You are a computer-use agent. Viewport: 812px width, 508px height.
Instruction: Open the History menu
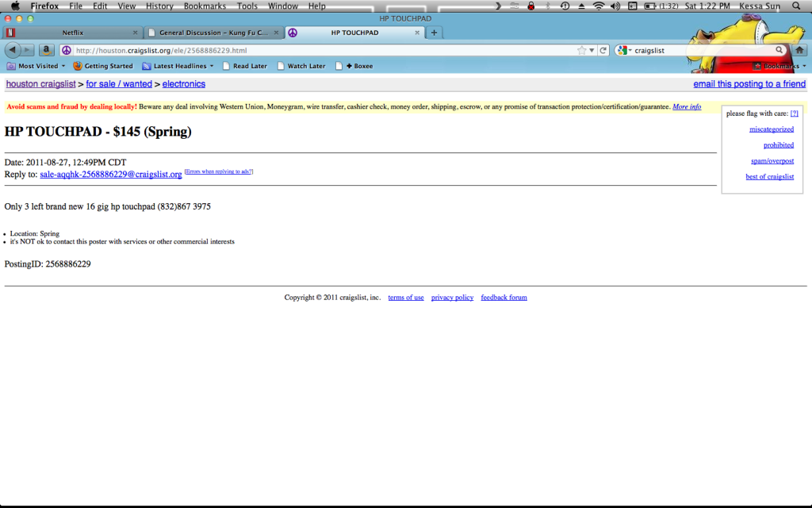(159, 6)
